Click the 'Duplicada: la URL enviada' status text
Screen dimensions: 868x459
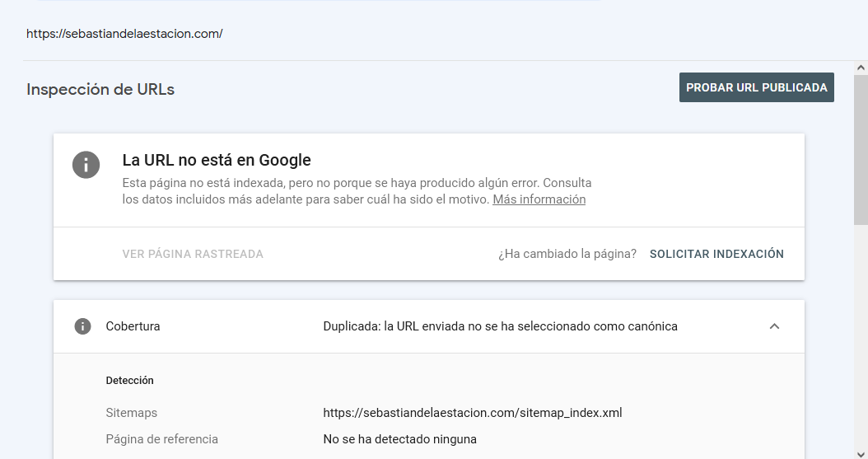click(x=500, y=326)
